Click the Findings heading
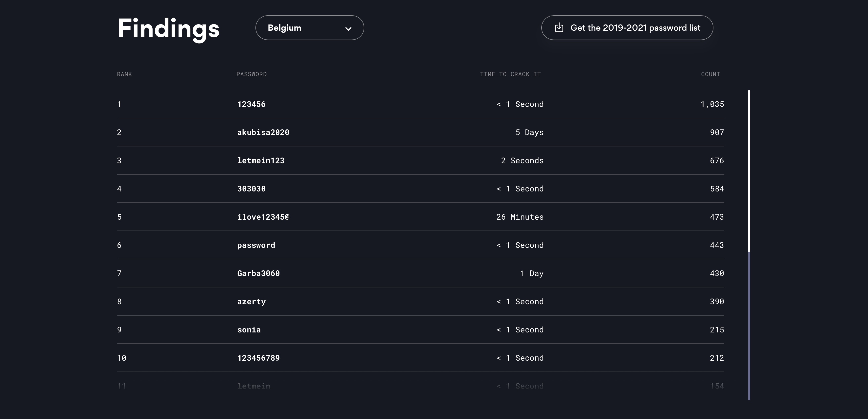The width and height of the screenshot is (868, 419). pos(168,29)
